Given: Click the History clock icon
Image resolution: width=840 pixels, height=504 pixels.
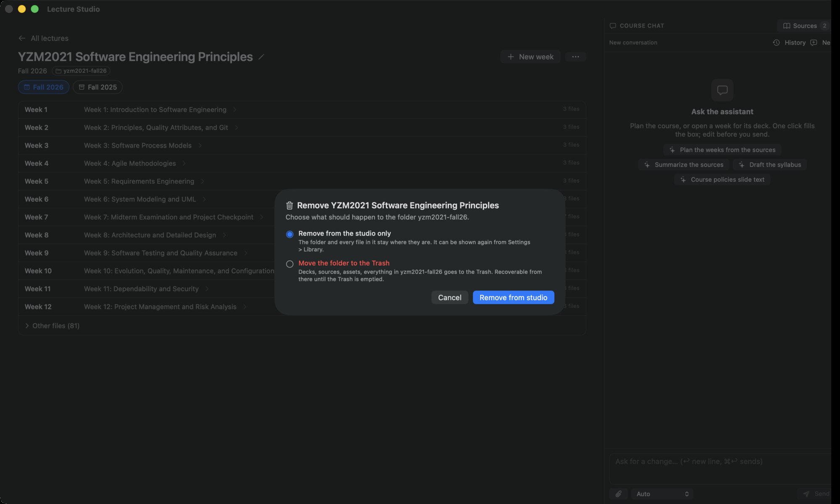Looking at the screenshot, I should [x=776, y=42].
